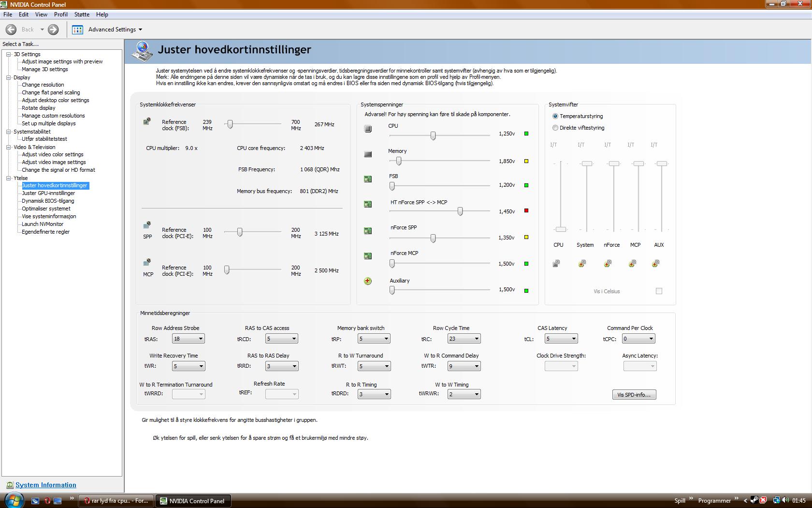Open the Help menu
This screenshot has width=812, height=508.
pos(102,15)
